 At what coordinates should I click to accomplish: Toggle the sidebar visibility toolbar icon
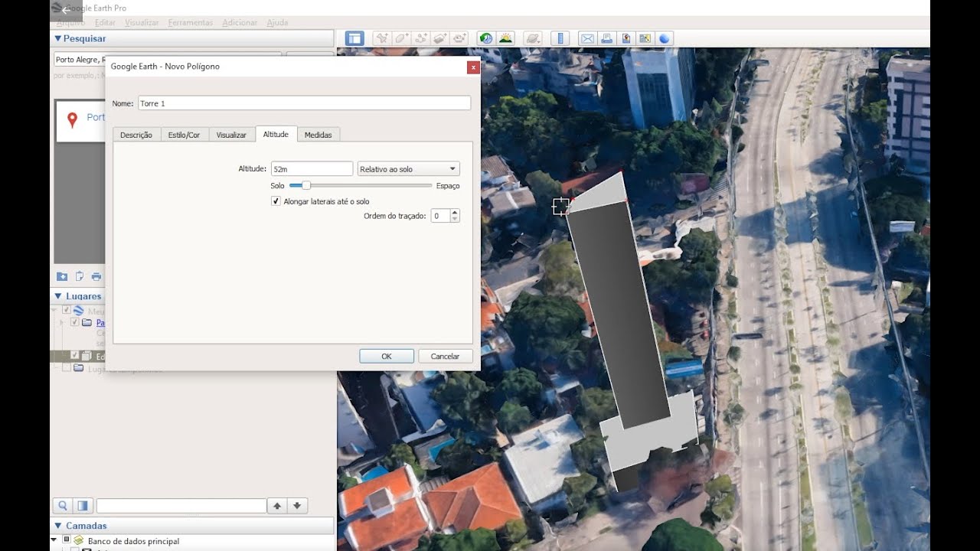(354, 38)
